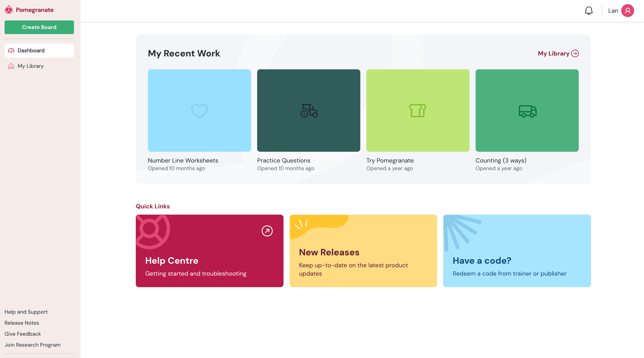Click the external arrow icon on Help Centre card

[267, 231]
